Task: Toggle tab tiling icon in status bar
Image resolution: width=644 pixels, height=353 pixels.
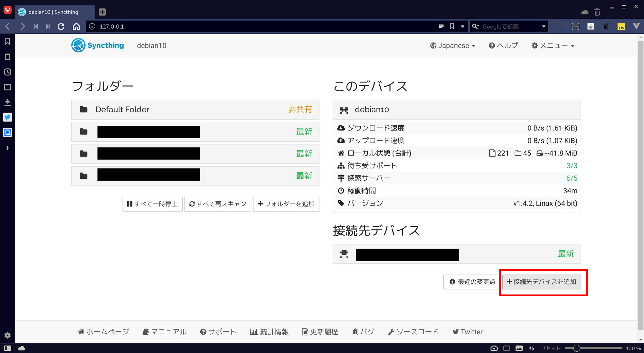Action: [507, 348]
